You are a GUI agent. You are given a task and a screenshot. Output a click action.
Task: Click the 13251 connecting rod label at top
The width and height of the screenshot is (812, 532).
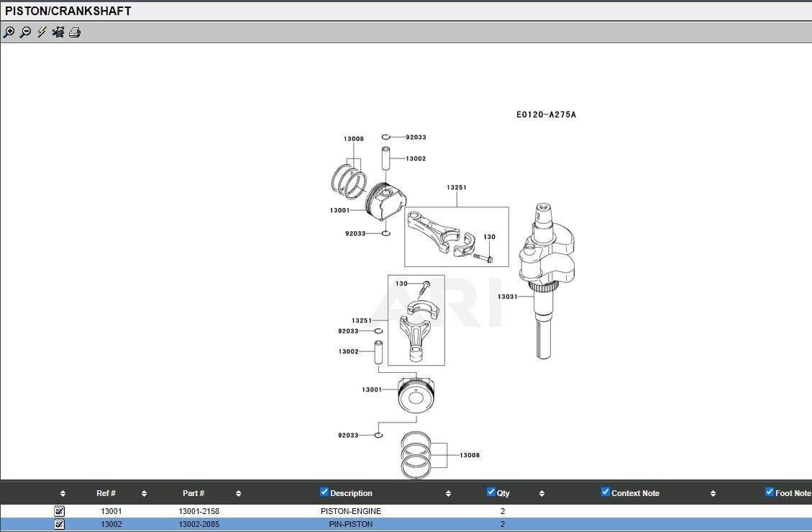point(456,187)
